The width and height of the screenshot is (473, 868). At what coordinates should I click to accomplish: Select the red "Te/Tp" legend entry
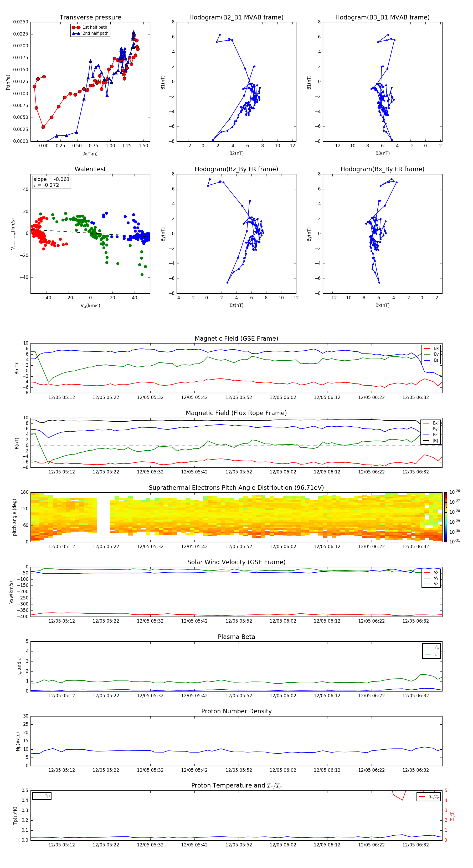[x=429, y=796]
